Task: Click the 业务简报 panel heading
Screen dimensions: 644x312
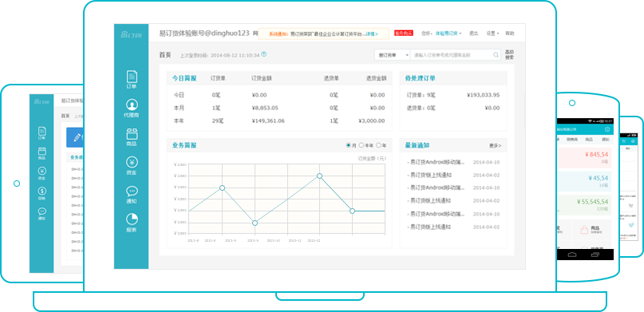Action: coord(184,145)
